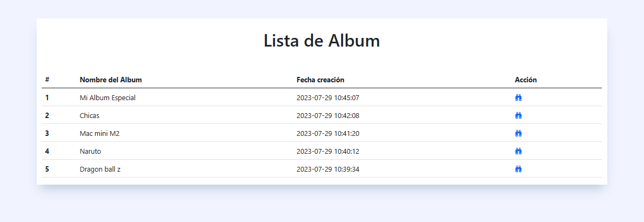The image size is (644, 222).
Task: Select the Mac mini M2 album name
Action: tap(100, 133)
